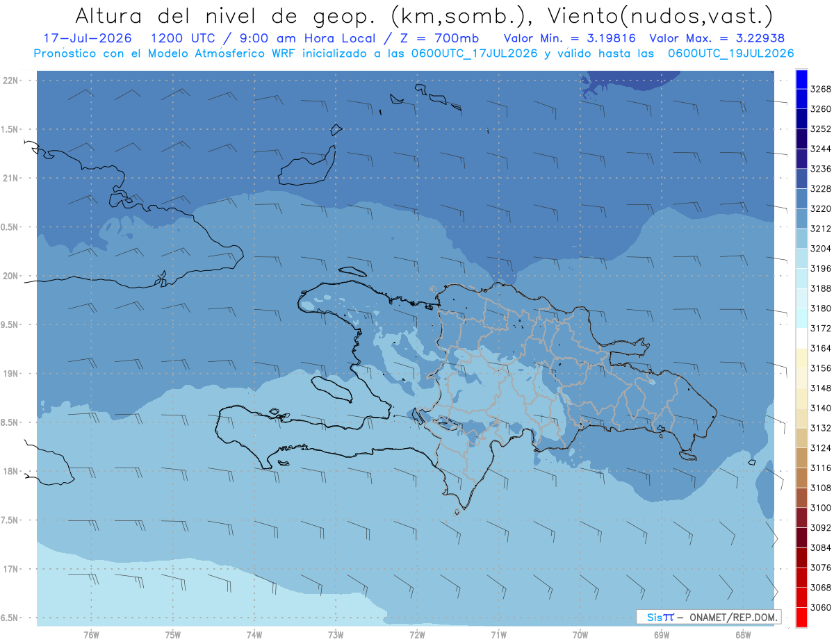Click the '72W' longitude axis label

417,635
